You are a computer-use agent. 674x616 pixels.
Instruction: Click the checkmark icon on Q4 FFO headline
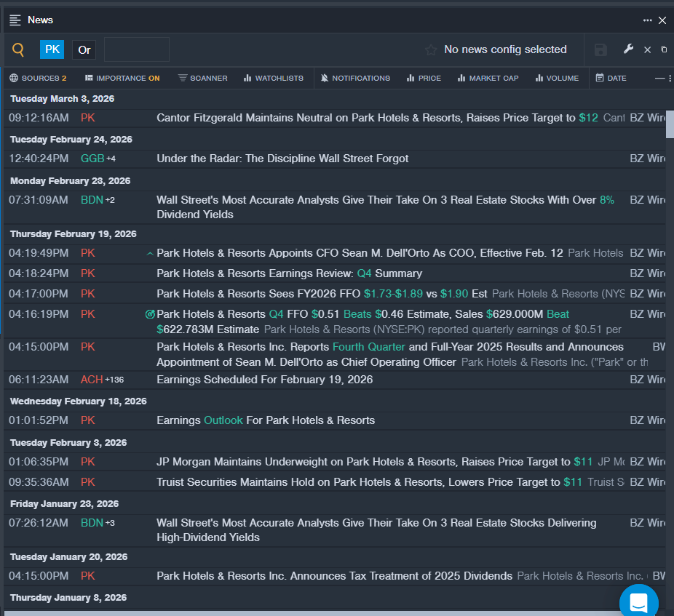[x=150, y=314]
